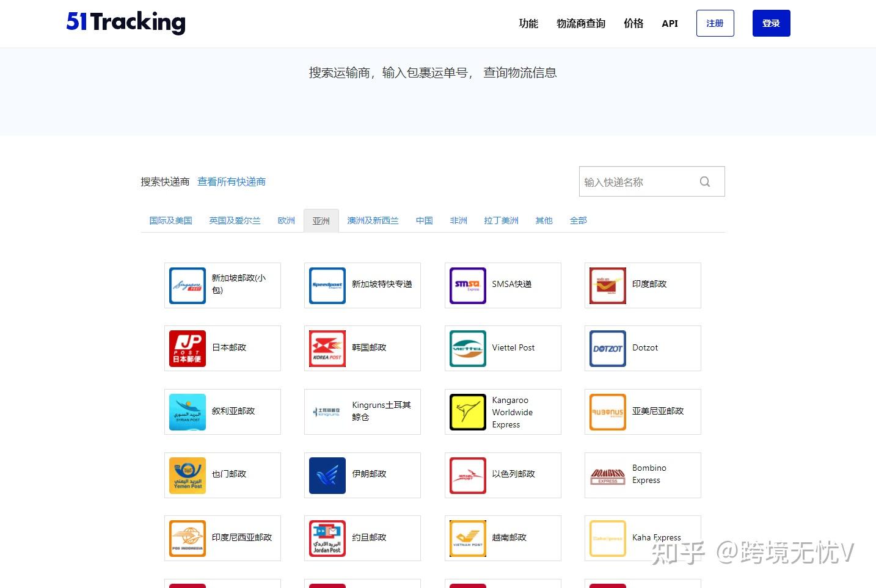
Task: Click the Kangaroo Worldwide Express logo
Action: 468,412
